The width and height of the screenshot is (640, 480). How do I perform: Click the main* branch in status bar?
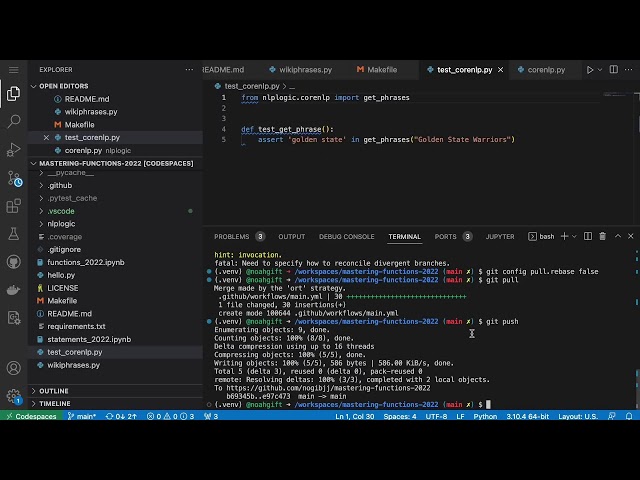point(82,416)
